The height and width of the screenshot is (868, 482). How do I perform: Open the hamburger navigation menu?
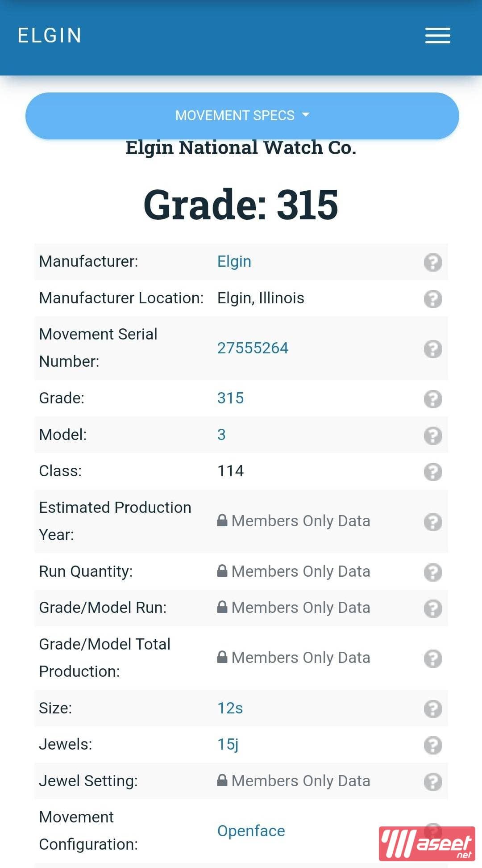(x=437, y=36)
